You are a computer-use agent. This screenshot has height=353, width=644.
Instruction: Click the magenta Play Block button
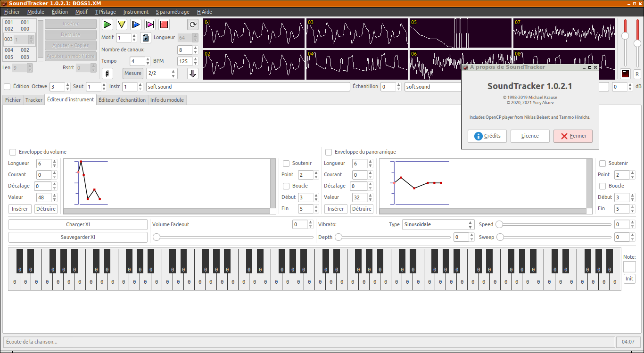[x=150, y=25]
